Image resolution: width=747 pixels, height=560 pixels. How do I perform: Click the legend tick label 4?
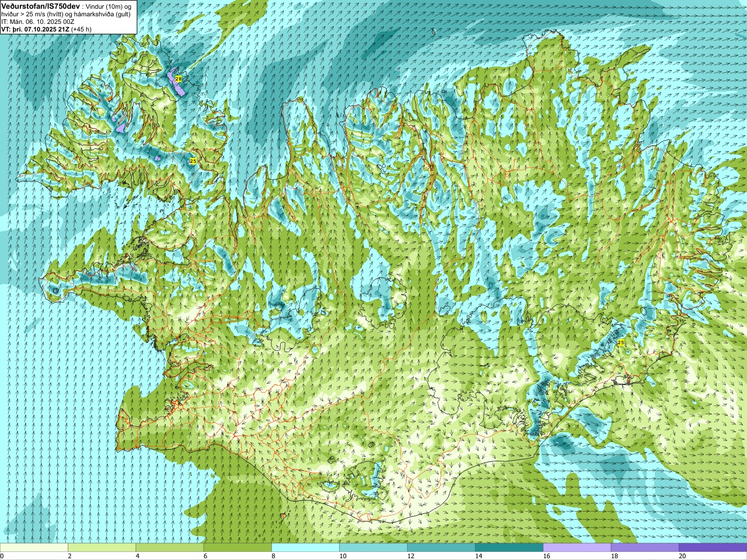pos(137,556)
